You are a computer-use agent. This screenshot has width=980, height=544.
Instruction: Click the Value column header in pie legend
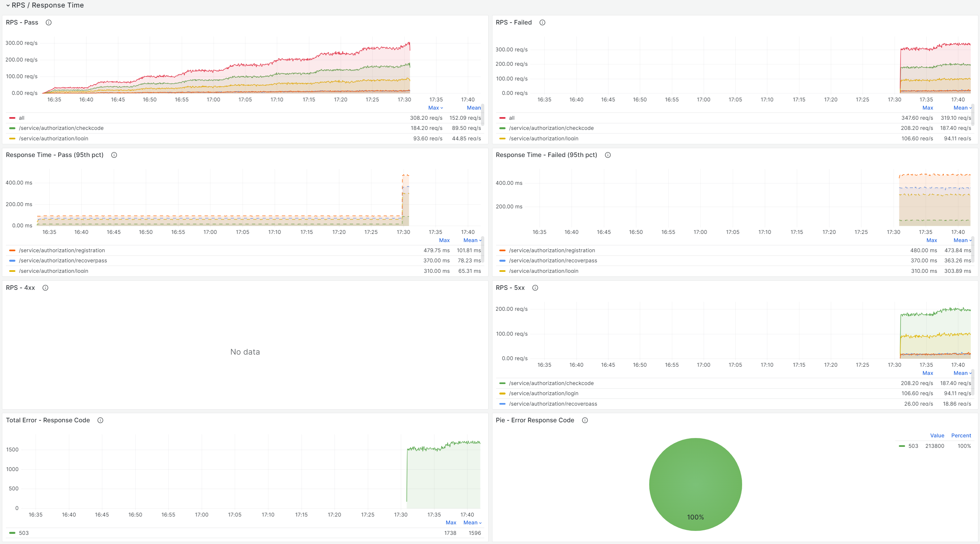937,436
